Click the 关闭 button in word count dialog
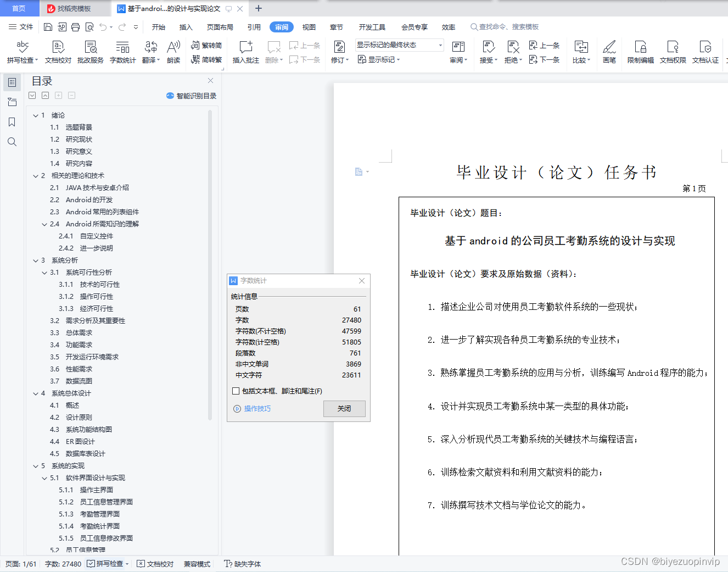728x572 pixels. pyautogui.click(x=344, y=409)
